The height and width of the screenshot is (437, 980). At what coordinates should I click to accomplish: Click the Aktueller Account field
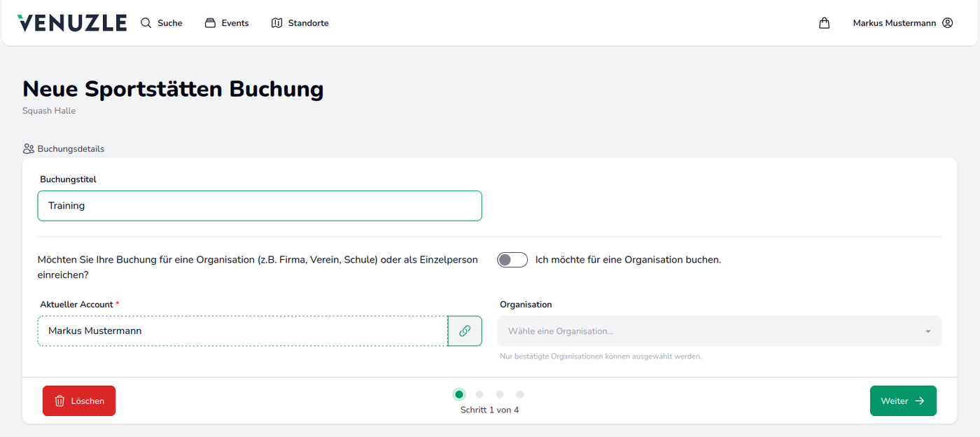(x=242, y=331)
